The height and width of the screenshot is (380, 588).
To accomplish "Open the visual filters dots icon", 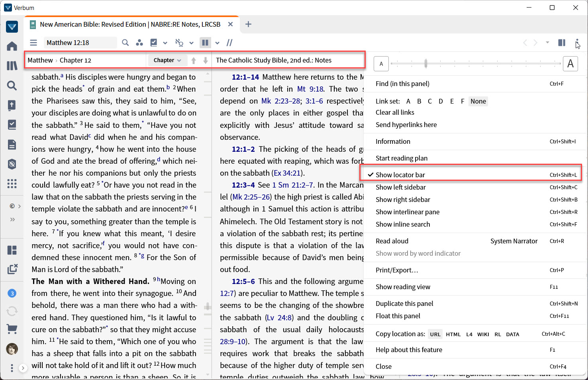I will (x=139, y=43).
